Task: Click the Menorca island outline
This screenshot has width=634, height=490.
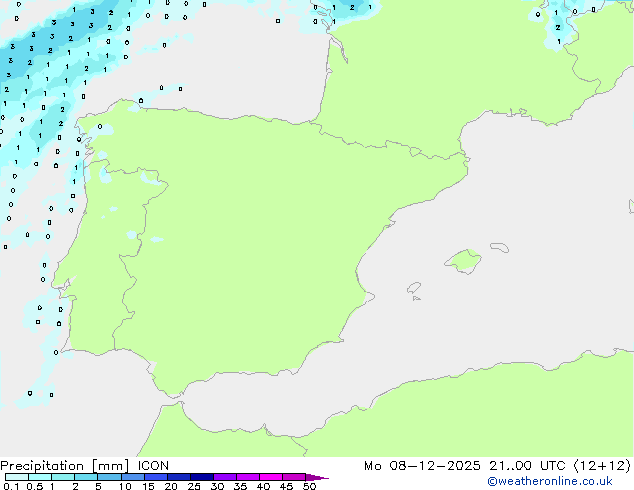Action: click(500, 247)
